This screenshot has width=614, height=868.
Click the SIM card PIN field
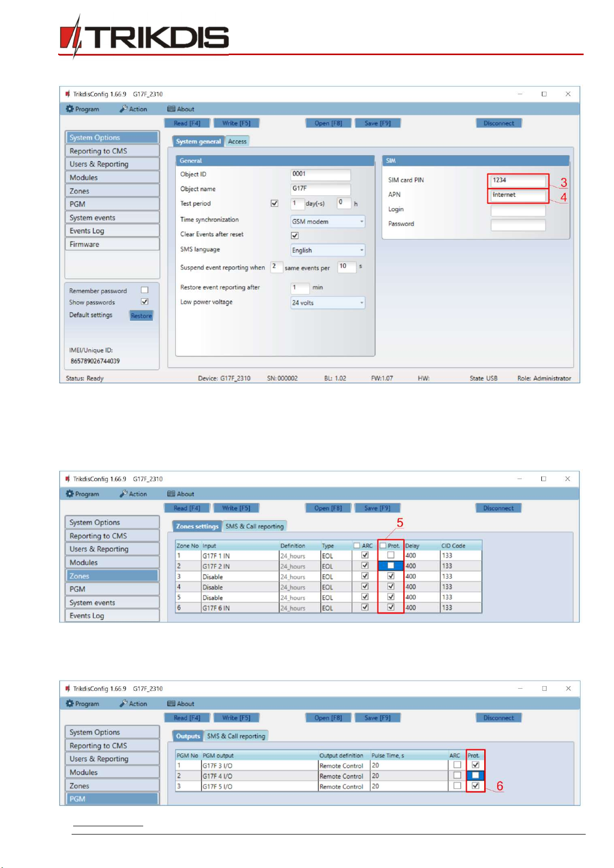coord(518,180)
